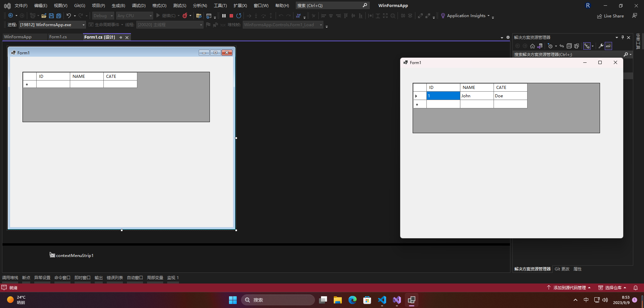Switch views icon in Solution Explorer
Screen dimensions: 644x308
click(x=540, y=46)
